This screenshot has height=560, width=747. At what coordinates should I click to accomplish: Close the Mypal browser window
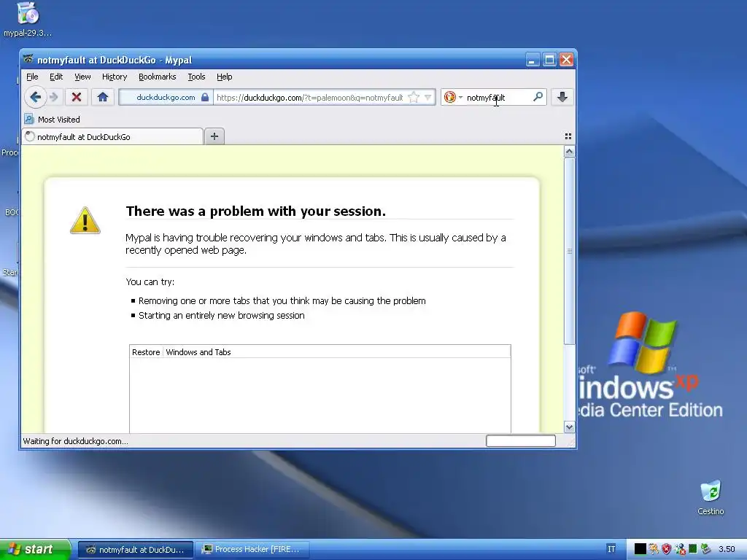coord(566,60)
